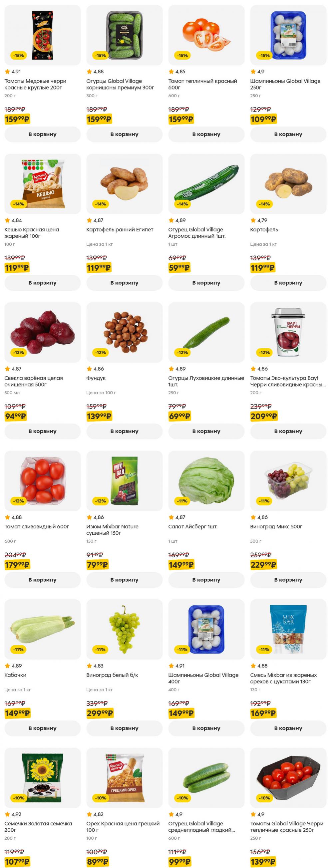This screenshot has height=868, width=333.
Task: Click the -12% discount badge on Фундук
Action: (x=101, y=353)
